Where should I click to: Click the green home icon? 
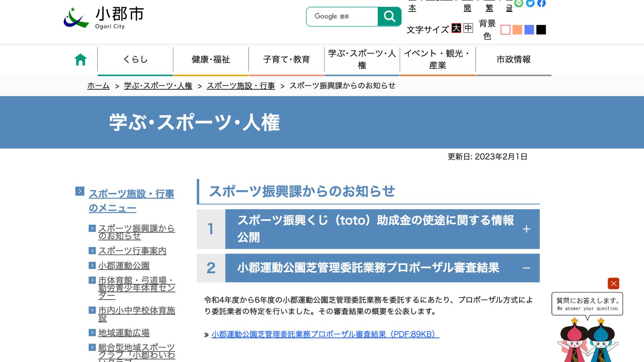coord(80,60)
